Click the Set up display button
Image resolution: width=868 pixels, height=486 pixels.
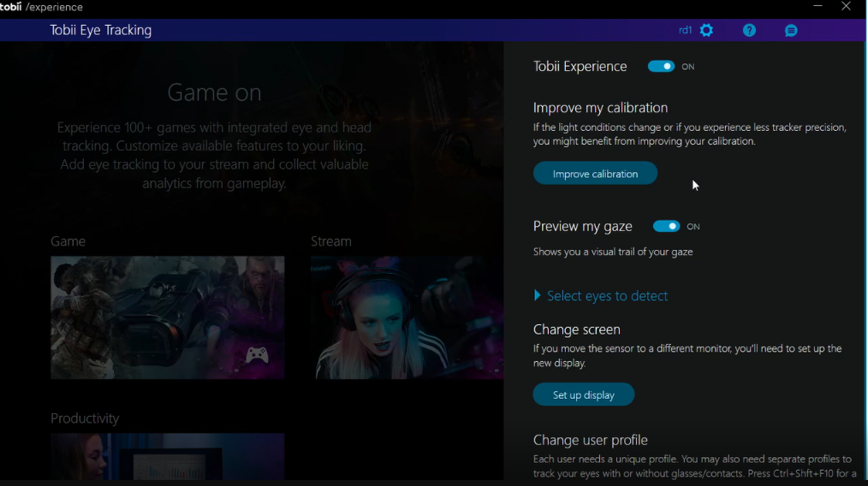click(x=584, y=394)
